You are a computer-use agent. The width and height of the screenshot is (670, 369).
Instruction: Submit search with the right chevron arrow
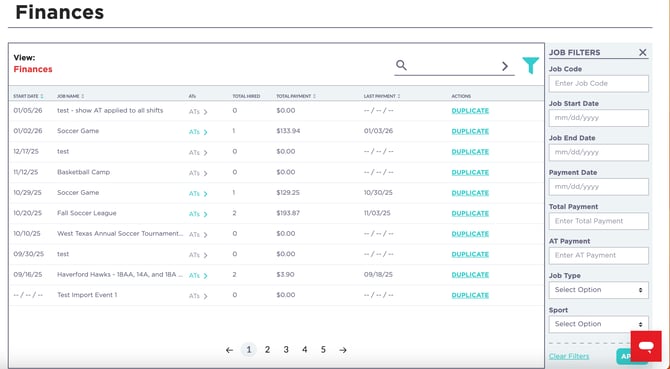(x=505, y=66)
